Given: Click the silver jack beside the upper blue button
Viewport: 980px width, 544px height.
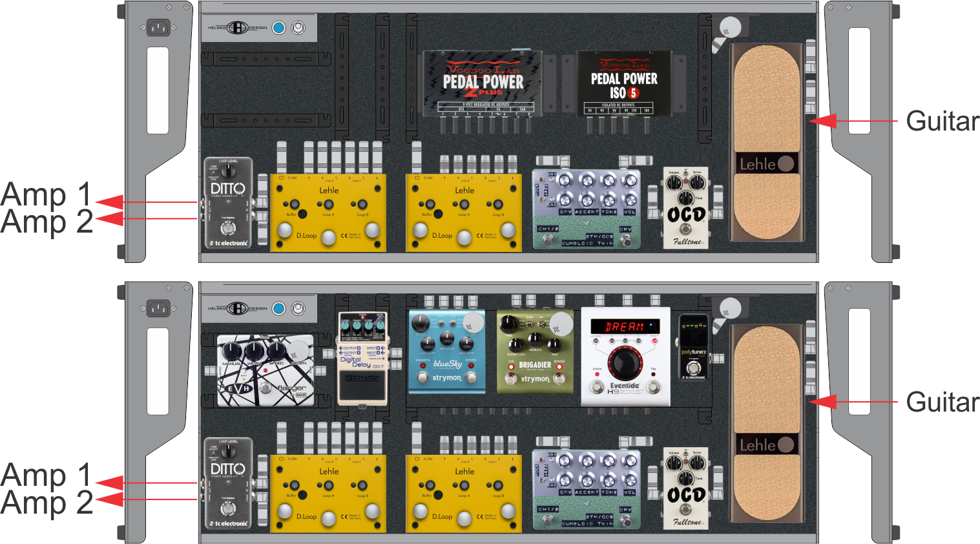Looking at the screenshot, I should (298, 28).
